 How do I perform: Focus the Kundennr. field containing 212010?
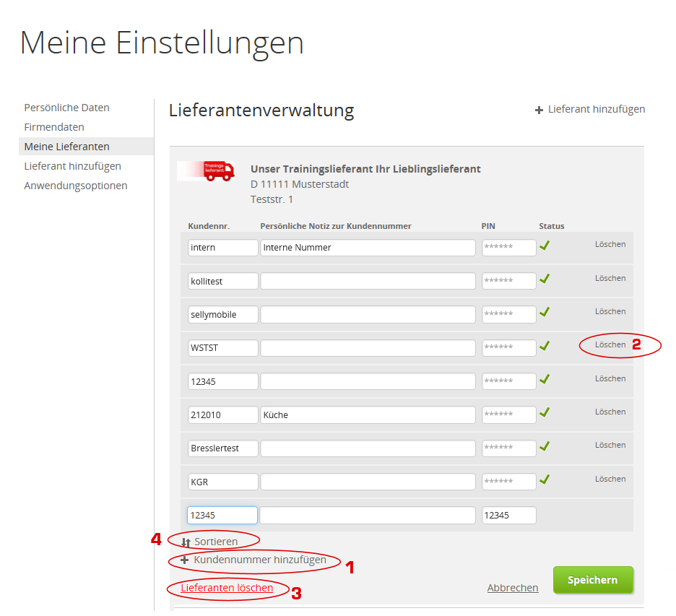pyautogui.click(x=223, y=415)
